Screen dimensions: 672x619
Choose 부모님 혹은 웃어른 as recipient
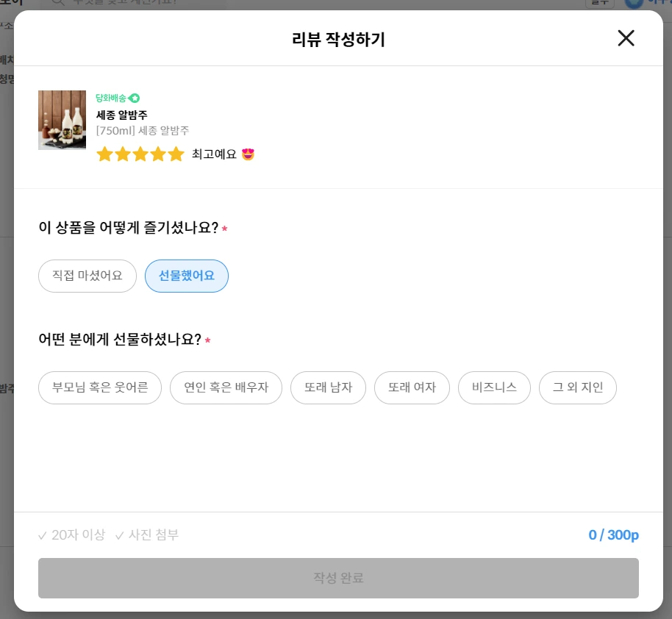coord(100,387)
